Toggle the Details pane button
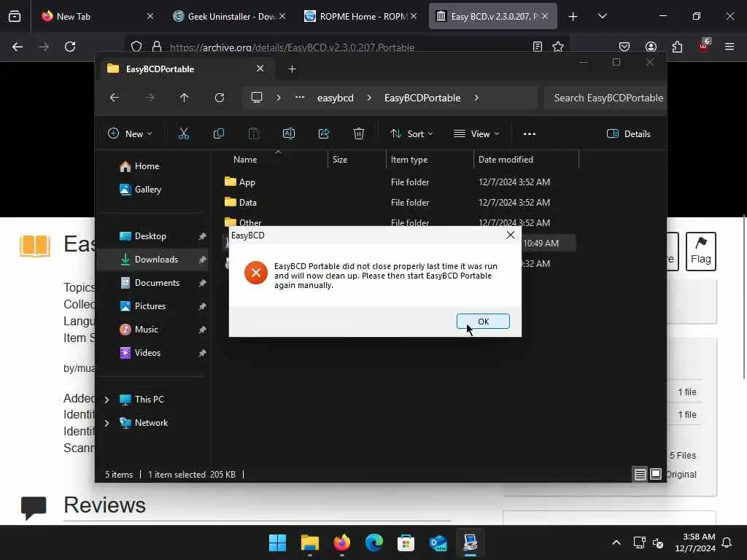747x560 pixels. coord(628,134)
